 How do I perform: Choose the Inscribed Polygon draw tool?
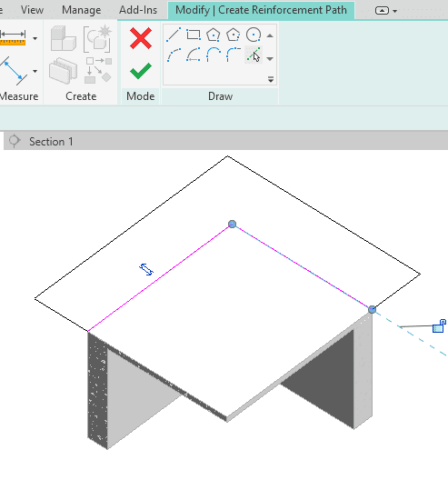[x=213, y=35]
